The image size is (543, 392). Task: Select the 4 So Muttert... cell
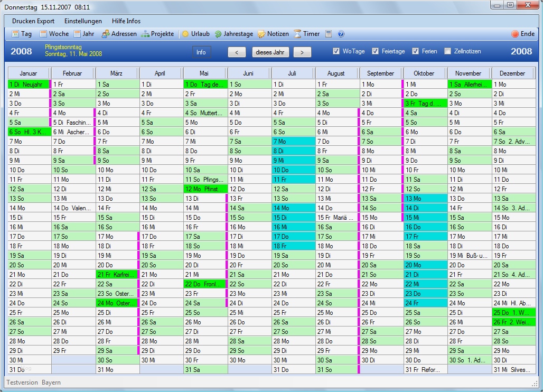[205, 113]
